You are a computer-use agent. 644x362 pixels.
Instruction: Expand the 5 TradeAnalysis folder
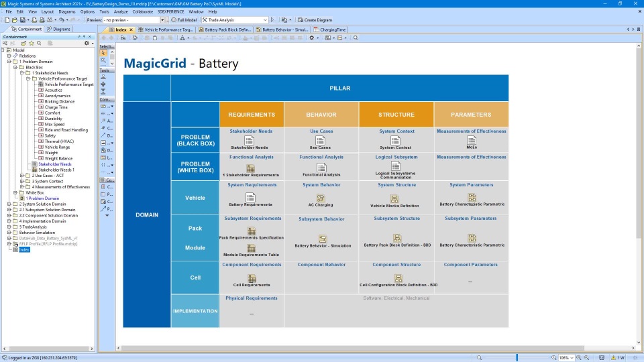coord(9,227)
